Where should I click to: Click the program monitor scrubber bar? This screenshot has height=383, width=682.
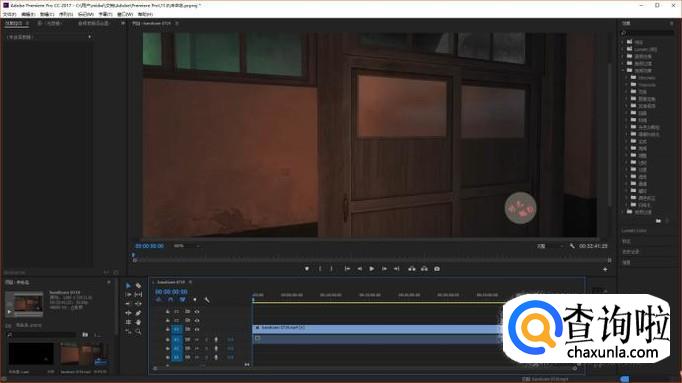point(372,260)
